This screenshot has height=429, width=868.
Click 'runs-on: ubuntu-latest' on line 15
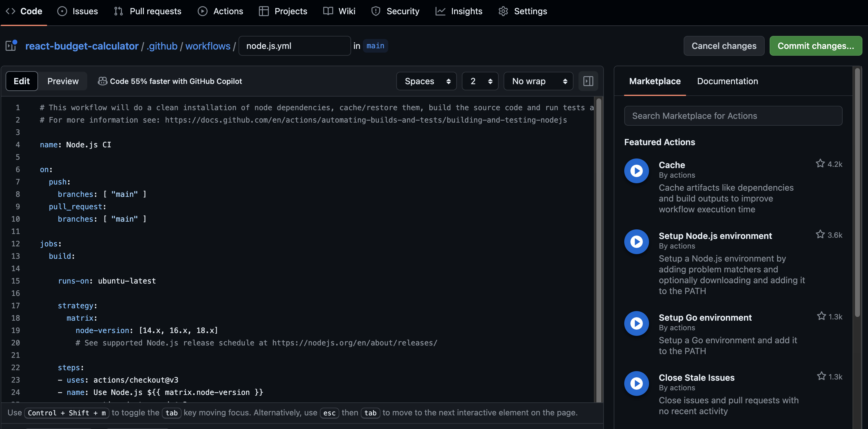pyautogui.click(x=107, y=281)
